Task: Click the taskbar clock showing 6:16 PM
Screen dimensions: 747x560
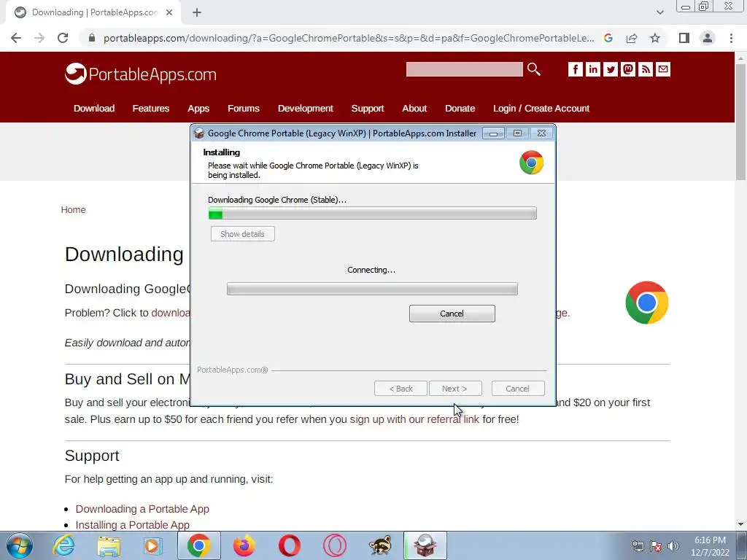Action: click(x=711, y=546)
